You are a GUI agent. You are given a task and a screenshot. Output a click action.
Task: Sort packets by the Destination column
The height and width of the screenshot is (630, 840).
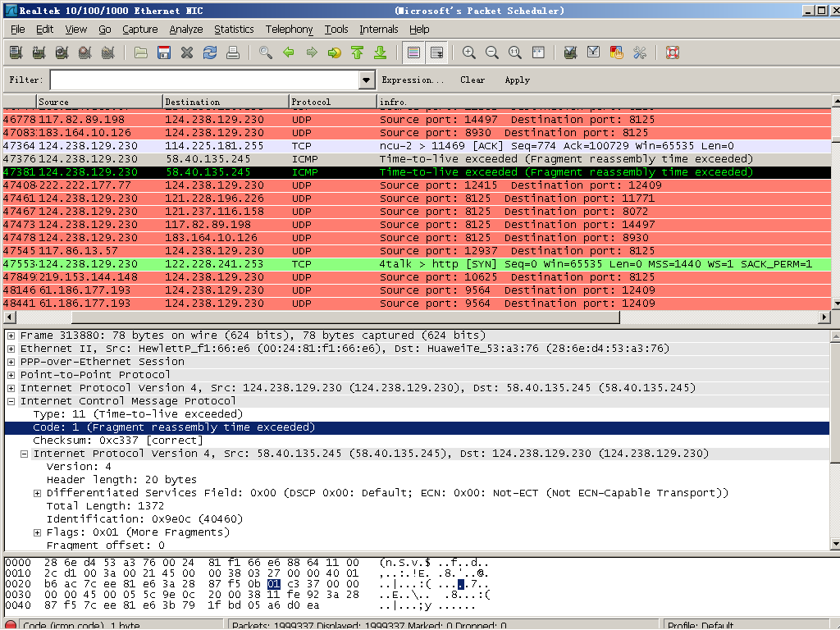pyautogui.click(x=226, y=102)
